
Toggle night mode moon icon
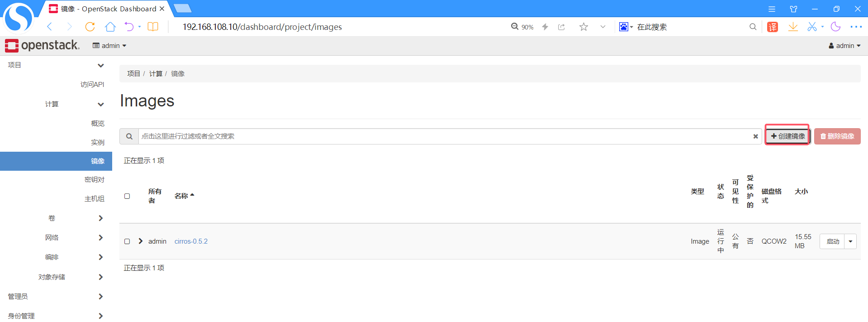(x=835, y=27)
